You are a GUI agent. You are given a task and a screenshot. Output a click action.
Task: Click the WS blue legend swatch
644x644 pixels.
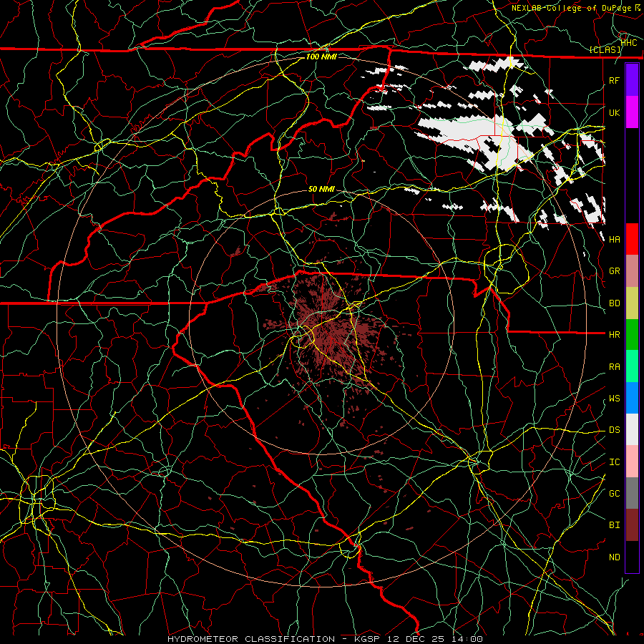click(x=632, y=398)
